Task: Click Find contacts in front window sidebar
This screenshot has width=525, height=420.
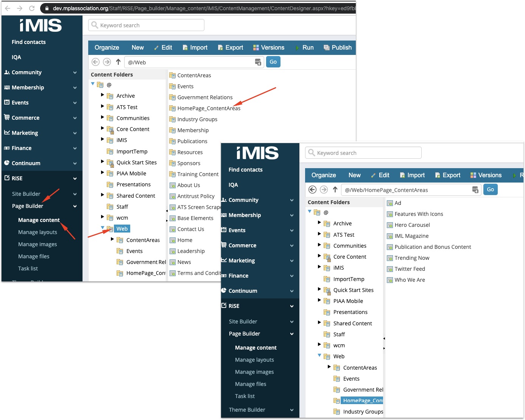Action: [x=245, y=170]
